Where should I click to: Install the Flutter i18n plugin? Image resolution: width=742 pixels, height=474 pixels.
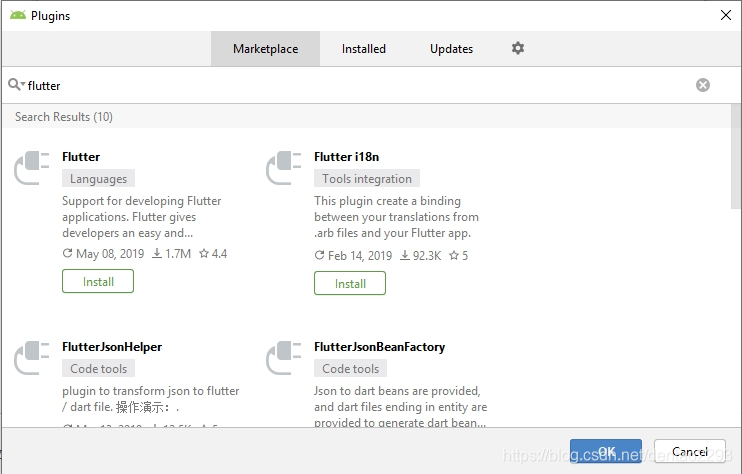[350, 283]
